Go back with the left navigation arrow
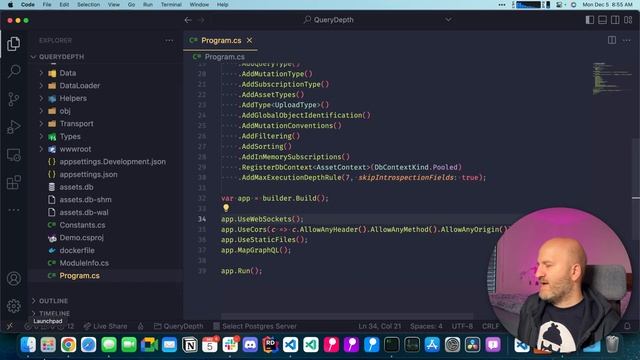Screen dimensions: 640x360 188,20
